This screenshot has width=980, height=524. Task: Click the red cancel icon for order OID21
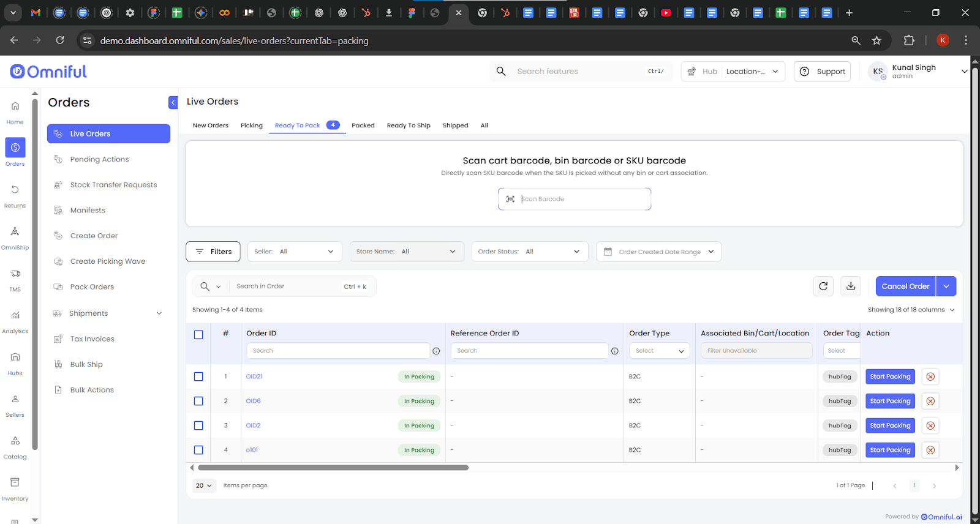[x=930, y=376]
